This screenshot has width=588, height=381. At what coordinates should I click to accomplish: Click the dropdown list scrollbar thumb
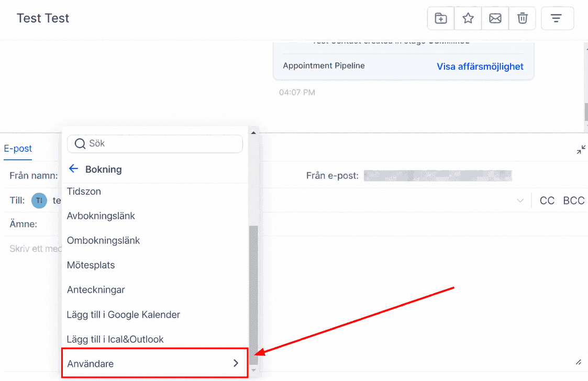tap(253, 294)
